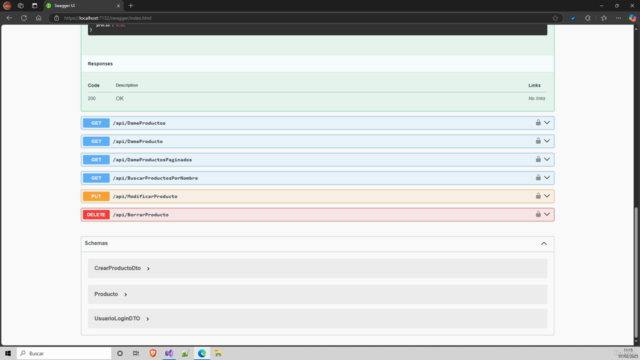Image resolution: width=640 pixels, height=360 pixels.
Task: Click lock icon on /api/DameProductosPaginados row
Action: click(x=538, y=159)
